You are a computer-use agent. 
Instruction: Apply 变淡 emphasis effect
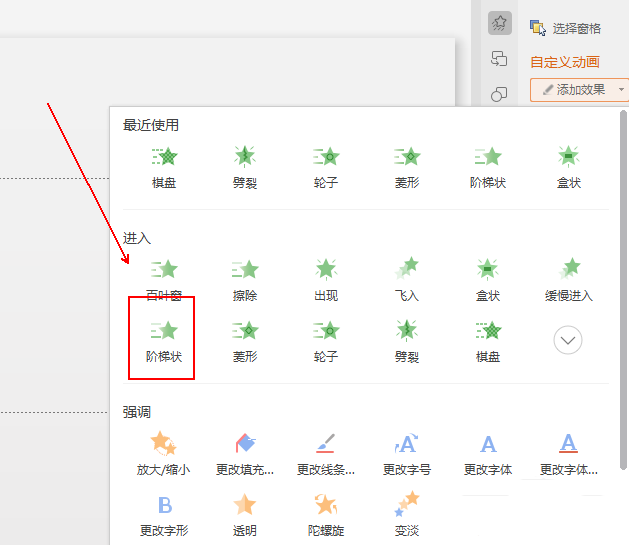(x=407, y=516)
